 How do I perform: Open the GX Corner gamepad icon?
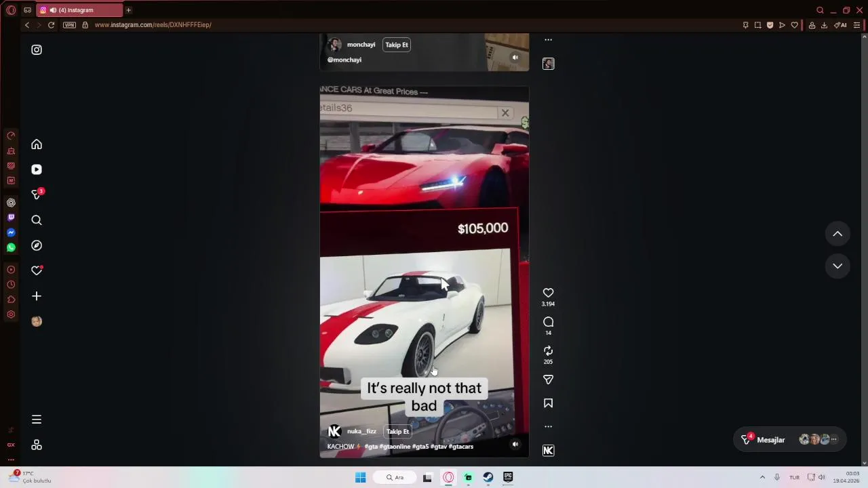coord(27,10)
